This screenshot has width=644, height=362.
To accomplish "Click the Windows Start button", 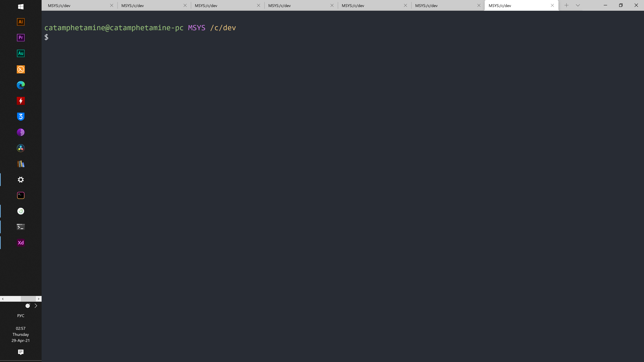I will point(21,7).
